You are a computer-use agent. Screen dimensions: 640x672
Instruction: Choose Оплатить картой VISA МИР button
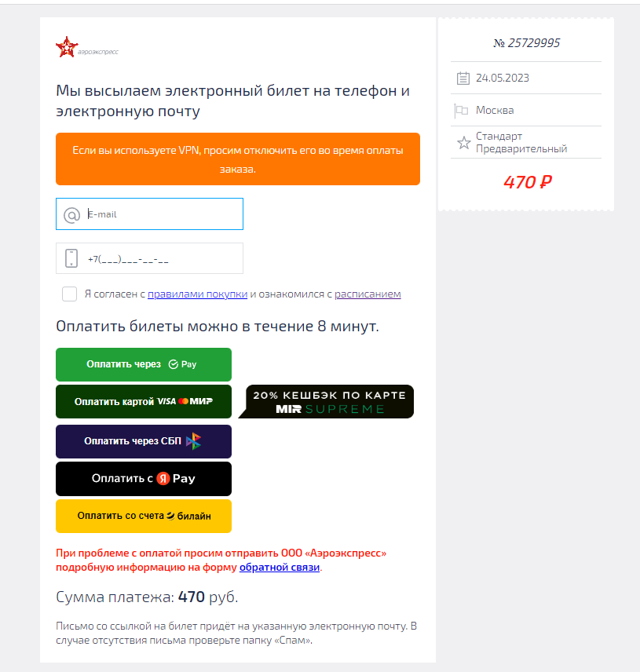pyautogui.click(x=144, y=402)
